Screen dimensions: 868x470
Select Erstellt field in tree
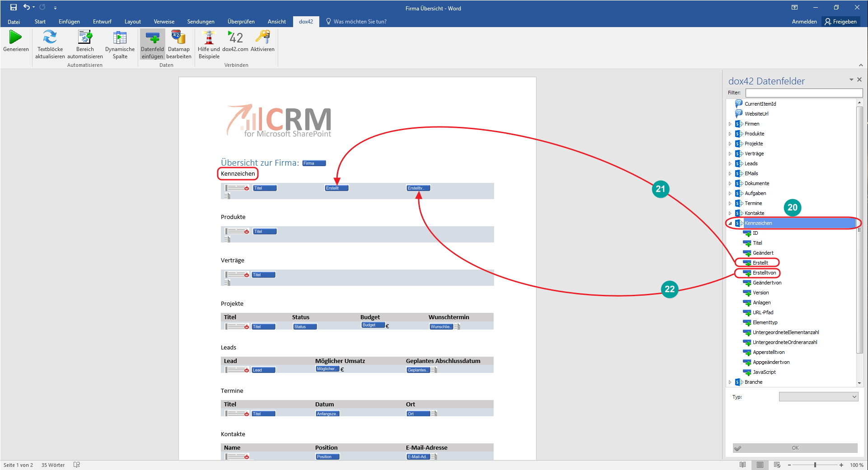760,263
